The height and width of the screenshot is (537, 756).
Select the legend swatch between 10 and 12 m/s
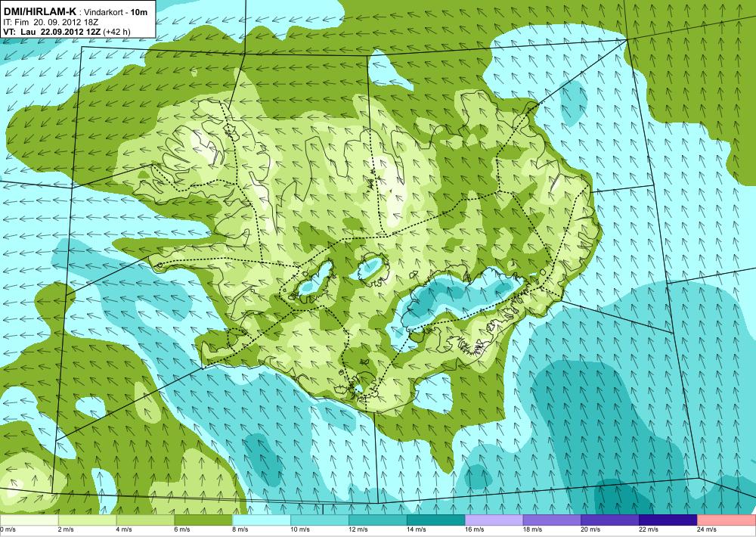320,520
